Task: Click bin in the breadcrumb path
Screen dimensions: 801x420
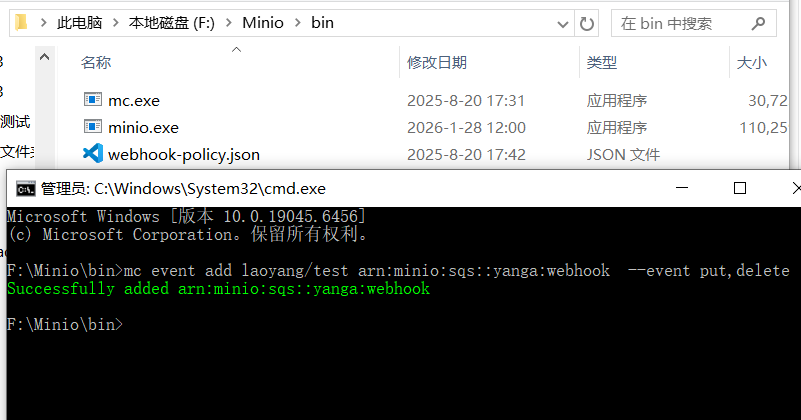Action: pos(322,23)
